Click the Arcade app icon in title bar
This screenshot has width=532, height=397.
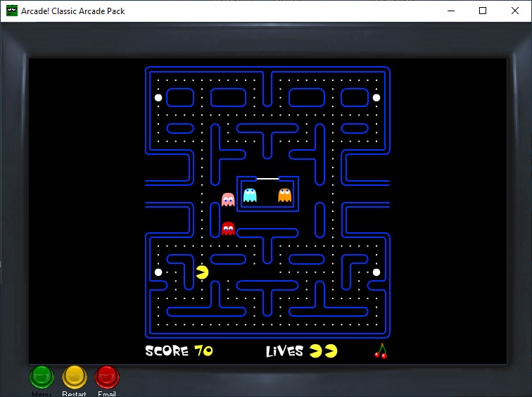tap(12, 11)
